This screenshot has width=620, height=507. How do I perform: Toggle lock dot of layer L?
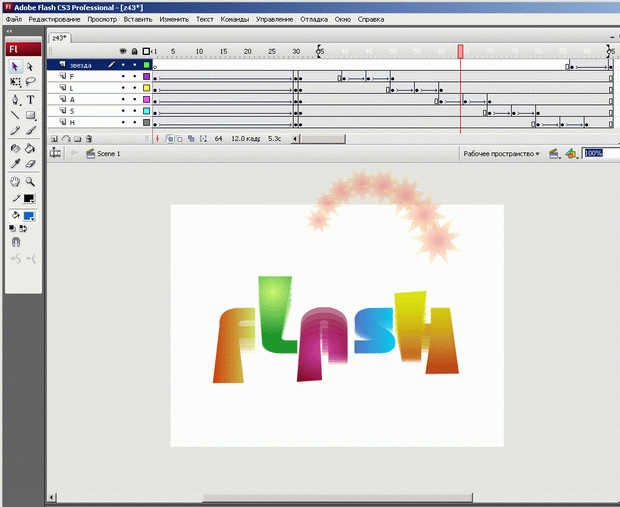(x=135, y=88)
